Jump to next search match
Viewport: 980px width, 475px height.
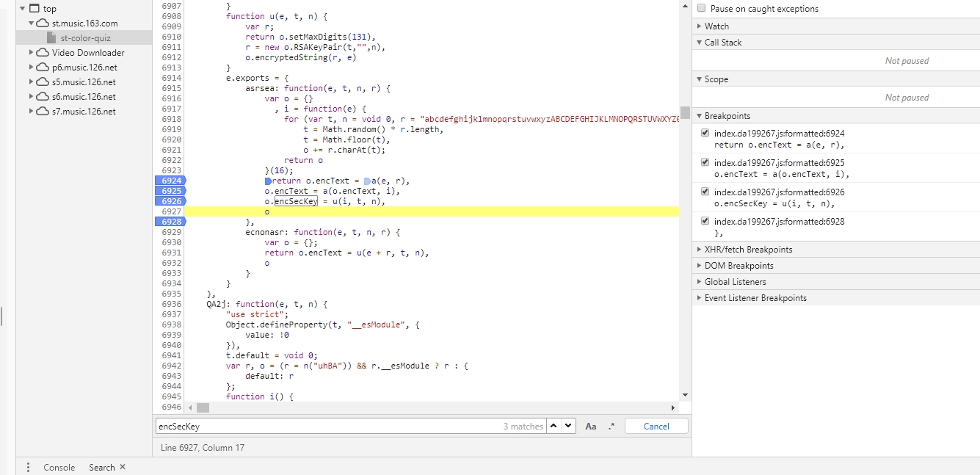click(x=568, y=426)
